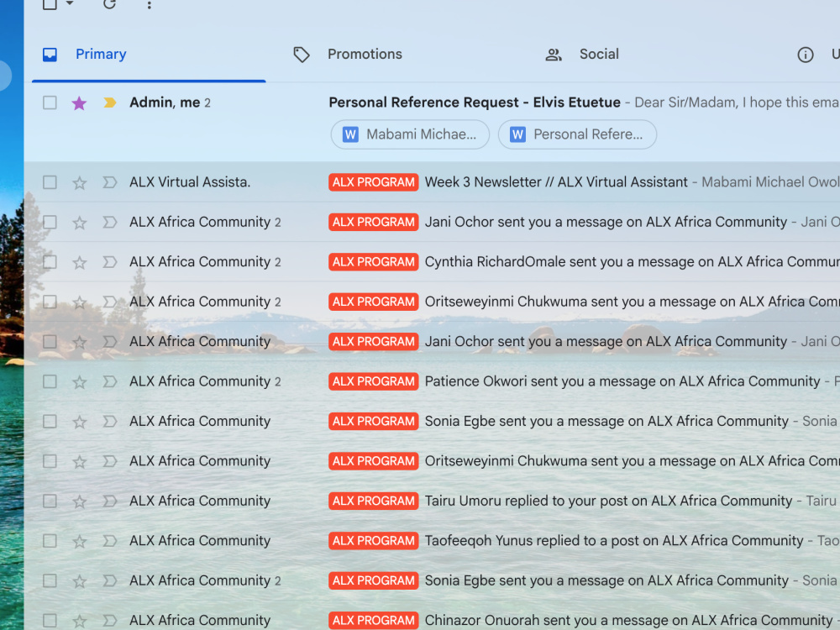Image resolution: width=840 pixels, height=630 pixels.
Task: Mark the Chinazor Onuorah email as important
Action: pyautogui.click(x=110, y=621)
